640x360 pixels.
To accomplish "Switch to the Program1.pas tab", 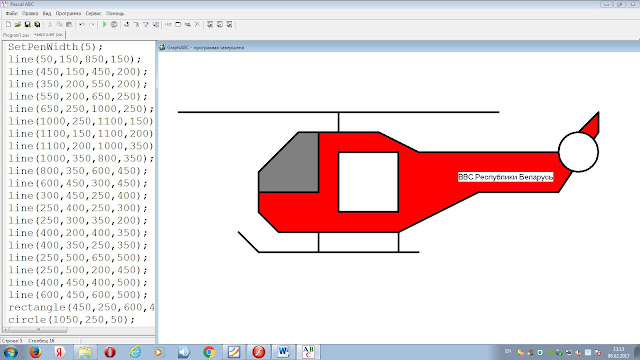I will pos(16,35).
